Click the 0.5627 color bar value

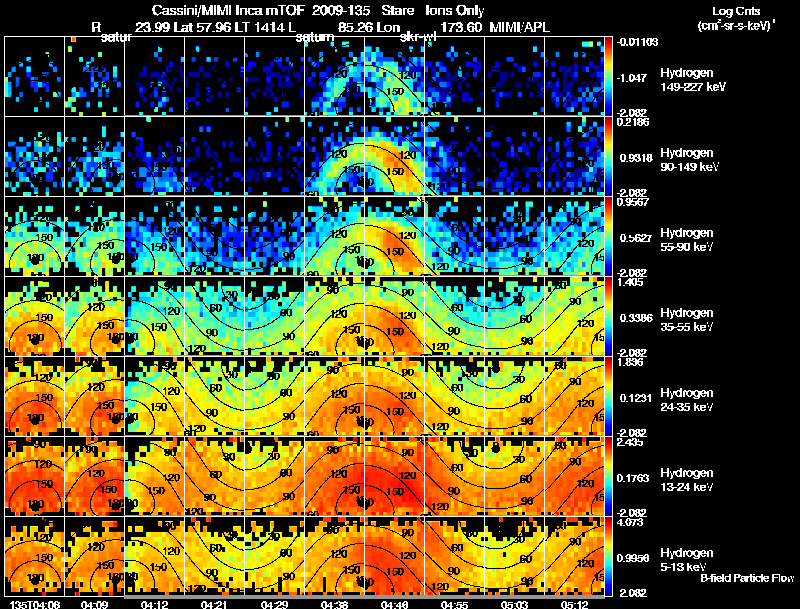pyautogui.click(x=636, y=238)
